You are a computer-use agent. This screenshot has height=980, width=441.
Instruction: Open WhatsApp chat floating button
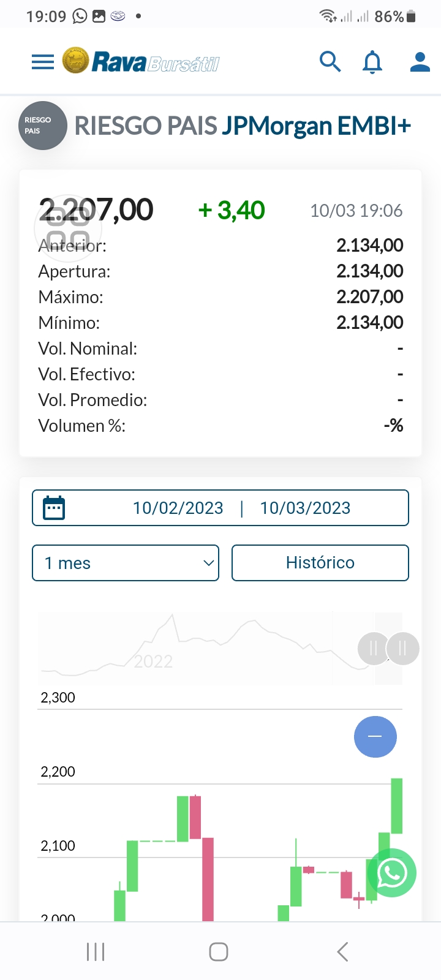click(392, 873)
